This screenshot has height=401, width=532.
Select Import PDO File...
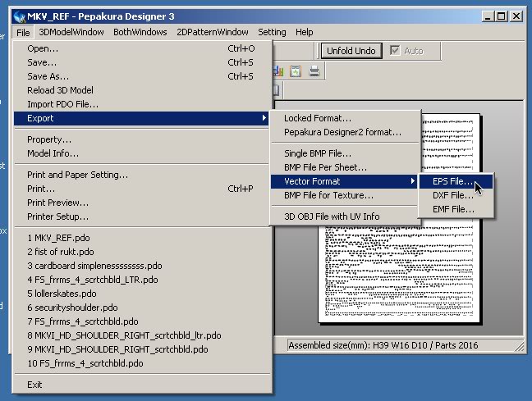click(141, 104)
